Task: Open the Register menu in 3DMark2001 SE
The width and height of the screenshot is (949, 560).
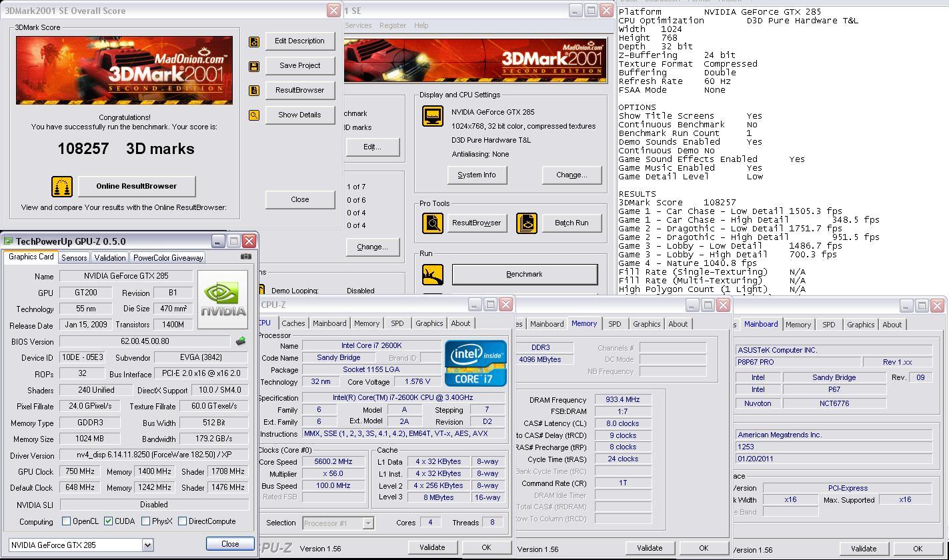Action: pyautogui.click(x=393, y=25)
